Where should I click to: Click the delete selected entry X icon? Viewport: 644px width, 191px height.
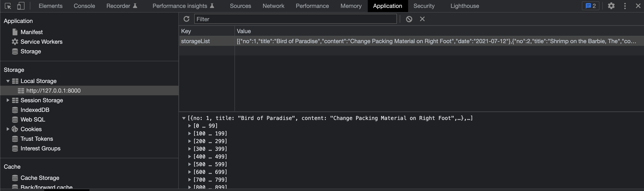[422, 19]
